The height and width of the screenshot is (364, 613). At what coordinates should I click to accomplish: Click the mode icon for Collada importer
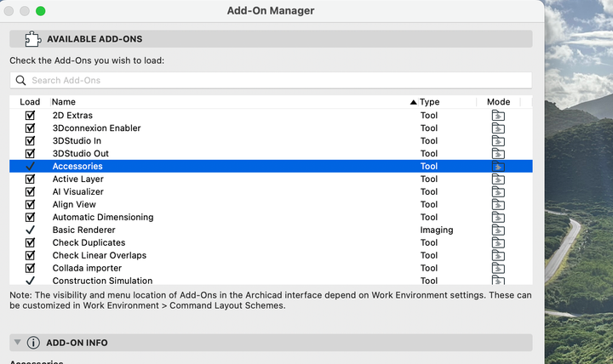498,269
